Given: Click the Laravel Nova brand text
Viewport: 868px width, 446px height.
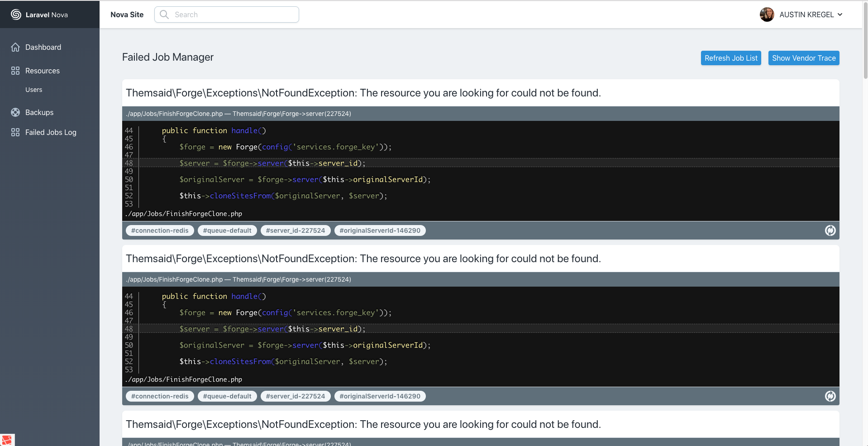Looking at the screenshot, I should 47,14.
